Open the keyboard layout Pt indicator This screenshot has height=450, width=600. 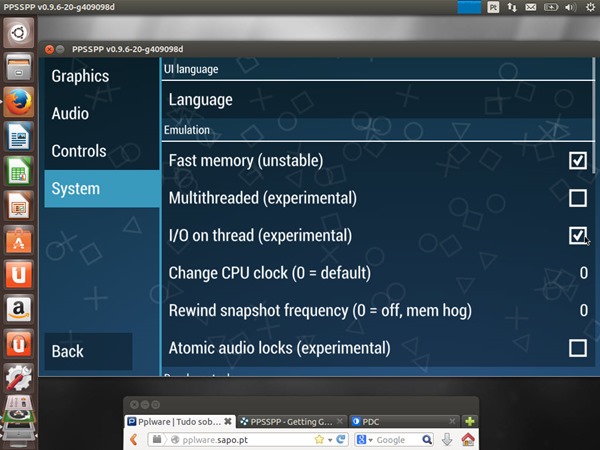pos(493,7)
